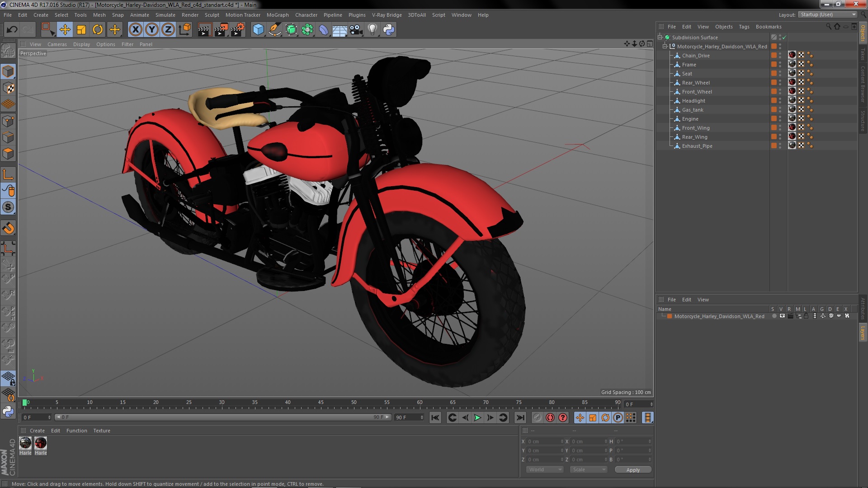Go to start of animation
Screen dimensions: 868x488
point(435,418)
